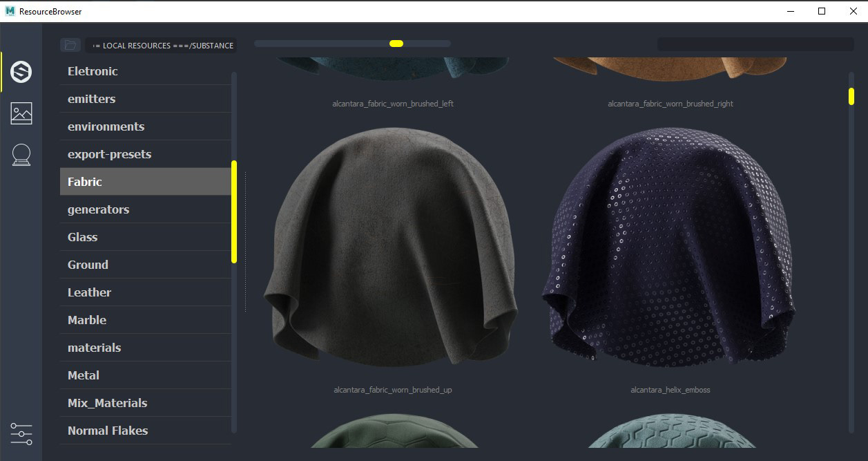The image size is (868, 461).
Task: Click the alcantara_fabric_worn_brushed_right label
Action: point(671,104)
